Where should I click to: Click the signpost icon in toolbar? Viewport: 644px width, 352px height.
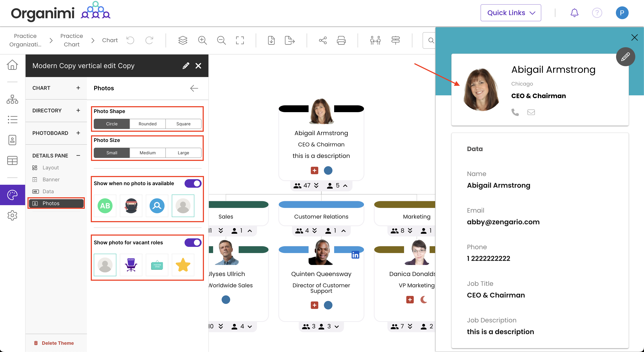point(396,40)
